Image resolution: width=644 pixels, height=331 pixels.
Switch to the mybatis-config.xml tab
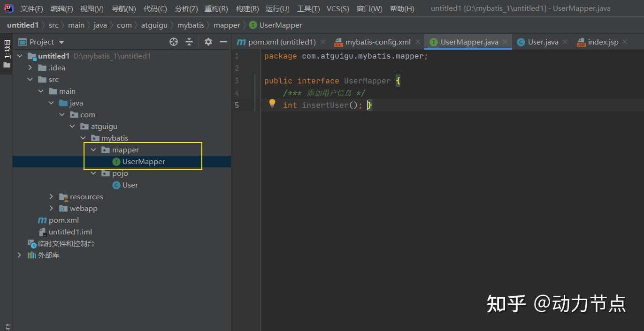point(377,42)
